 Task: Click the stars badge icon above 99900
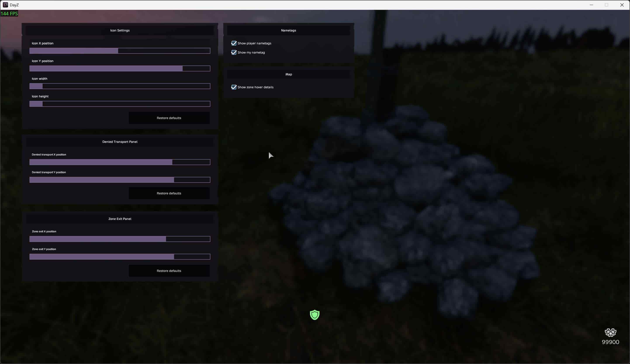tap(610, 332)
